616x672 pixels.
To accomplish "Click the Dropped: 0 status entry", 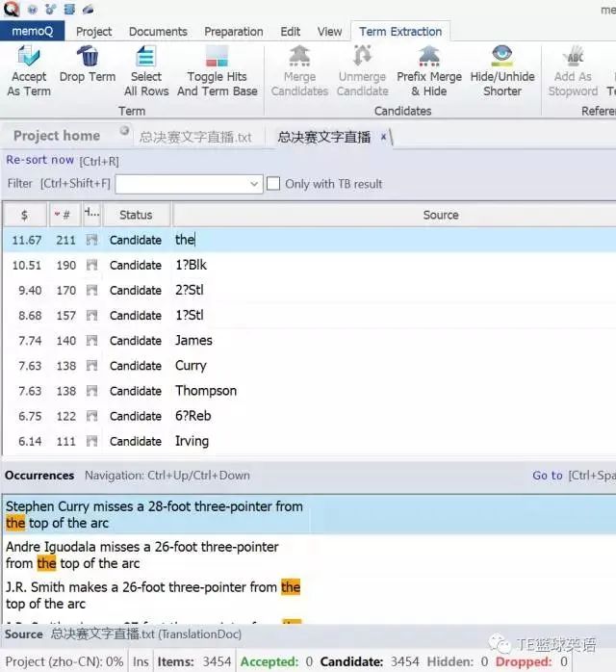I will 531,661.
